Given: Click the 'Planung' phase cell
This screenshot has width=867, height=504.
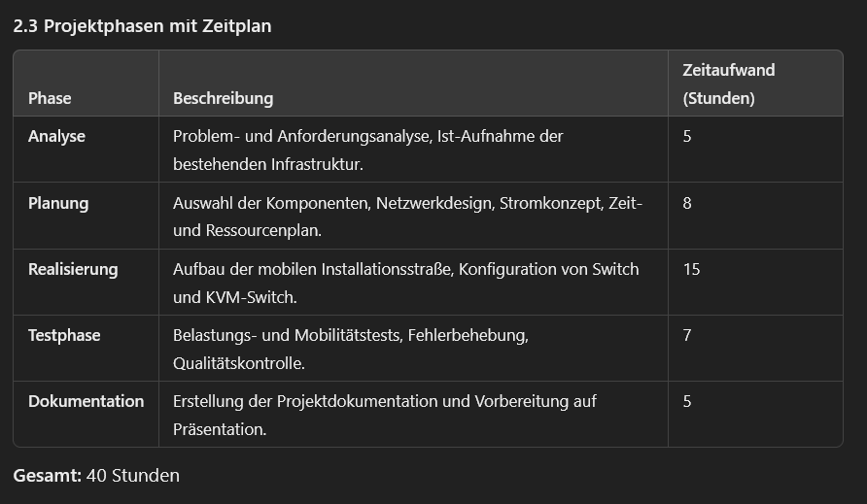Looking at the screenshot, I should tap(58, 203).
